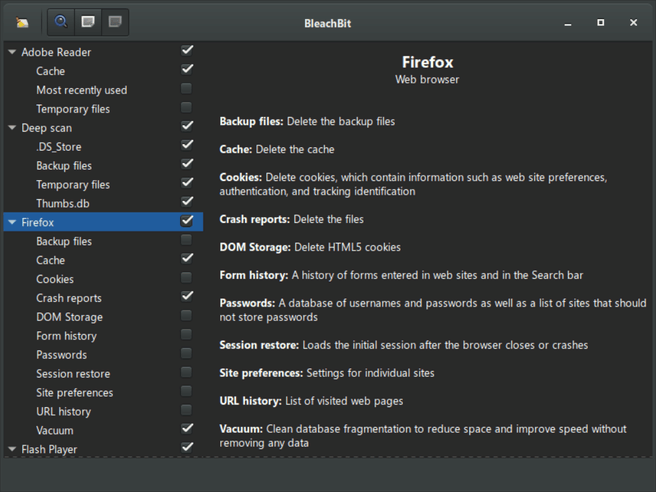Click the 'Web browser' subtitle text
This screenshot has height=492, width=656.
[427, 79]
